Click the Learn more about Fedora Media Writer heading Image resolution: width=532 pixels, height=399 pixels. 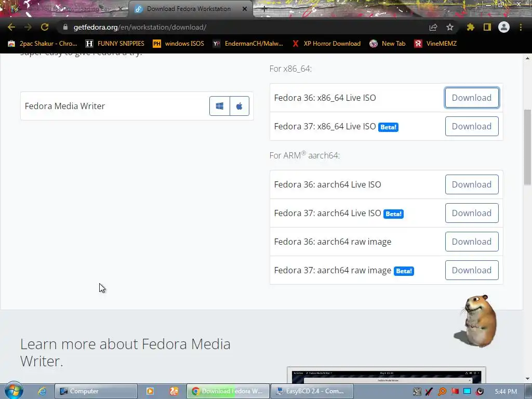(x=125, y=353)
